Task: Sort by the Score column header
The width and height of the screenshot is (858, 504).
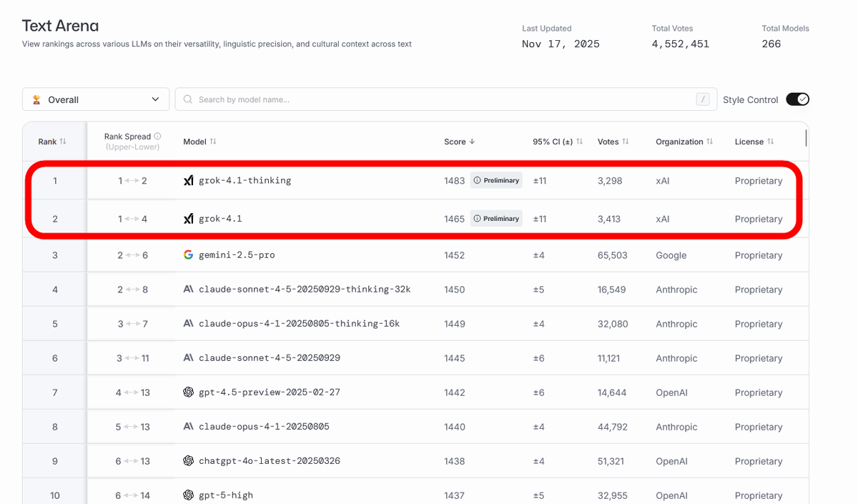Action: pyautogui.click(x=459, y=142)
